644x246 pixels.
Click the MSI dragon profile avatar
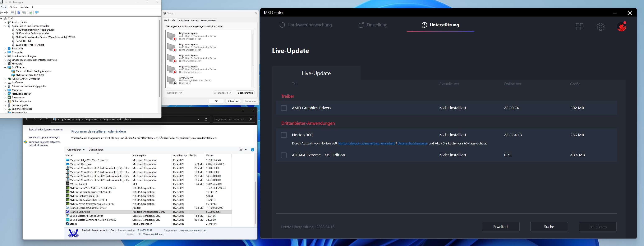click(x=621, y=27)
